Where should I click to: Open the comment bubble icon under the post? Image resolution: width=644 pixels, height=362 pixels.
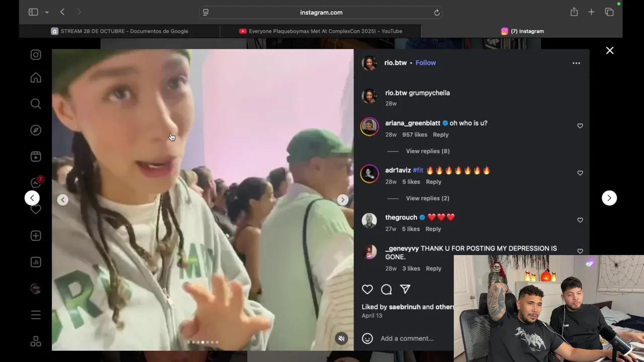click(x=386, y=289)
